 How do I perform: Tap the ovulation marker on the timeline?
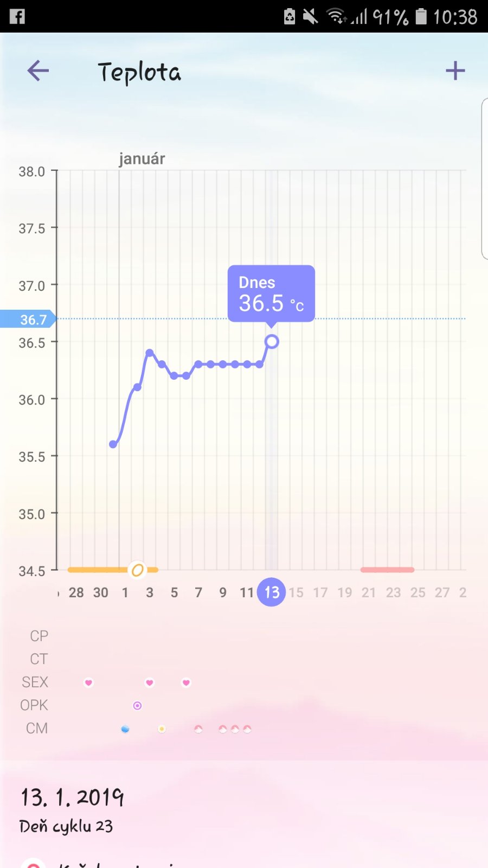(138, 570)
